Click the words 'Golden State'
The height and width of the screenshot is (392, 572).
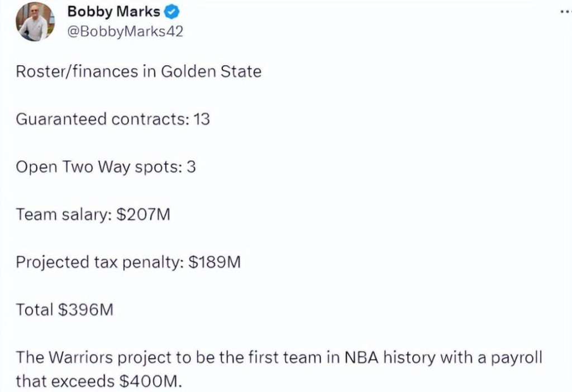pos(211,71)
